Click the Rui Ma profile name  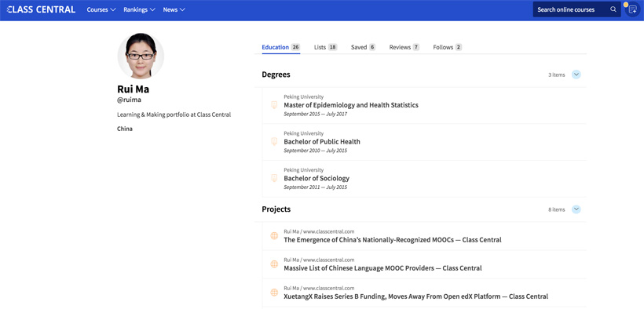(133, 89)
